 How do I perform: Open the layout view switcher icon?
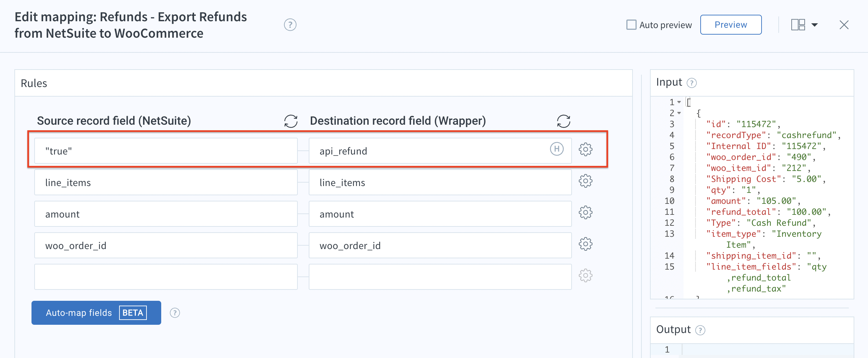pos(798,25)
